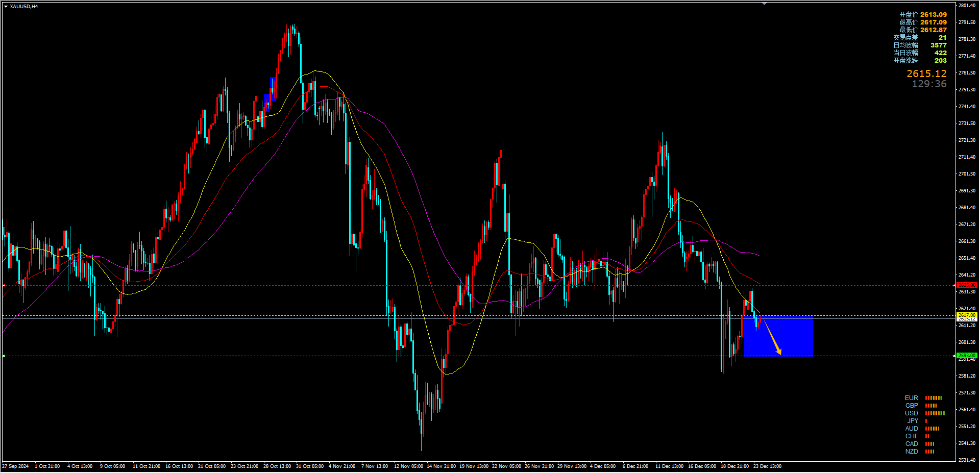Image resolution: width=980 pixels, height=473 pixels.
Task: Click the 2701.50 price scale label
Action: [967, 174]
